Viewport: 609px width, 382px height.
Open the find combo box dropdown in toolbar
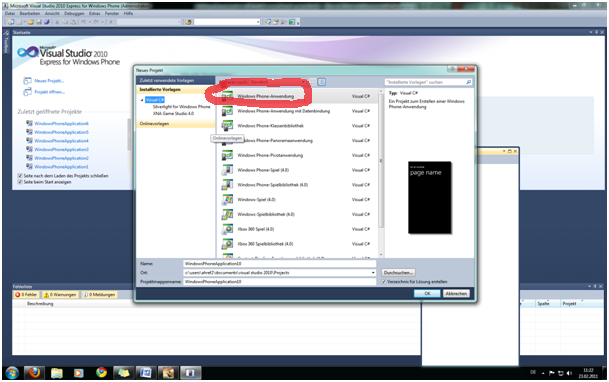tap(258, 22)
